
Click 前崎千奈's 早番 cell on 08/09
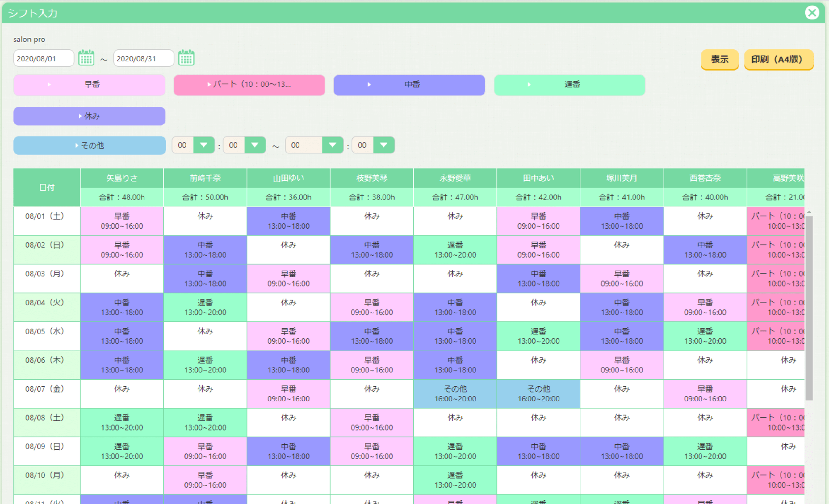pyautogui.click(x=205, y=451)
